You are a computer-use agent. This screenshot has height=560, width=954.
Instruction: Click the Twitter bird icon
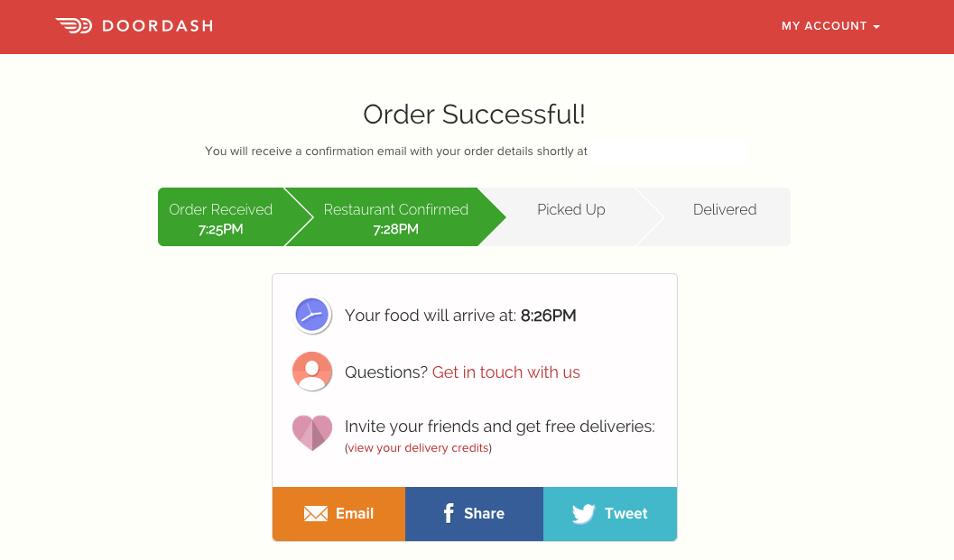coord(583,514)
